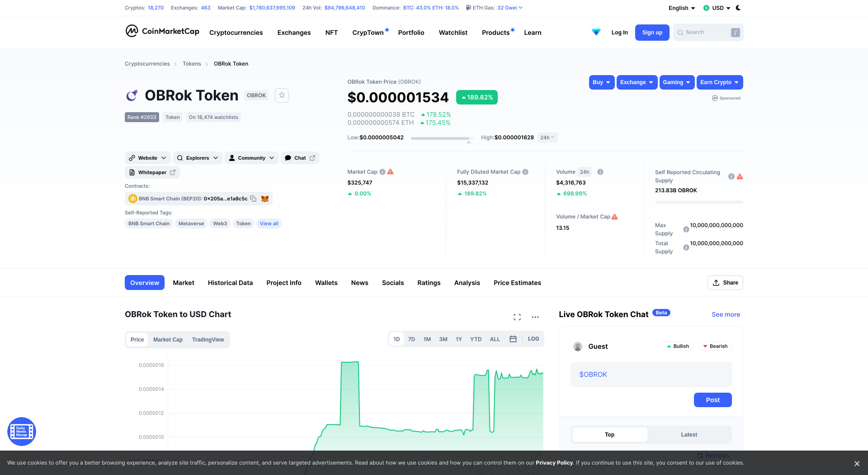Click Max Supply info icon
This screenshot has width=868, height=475.
coord(686,229)
